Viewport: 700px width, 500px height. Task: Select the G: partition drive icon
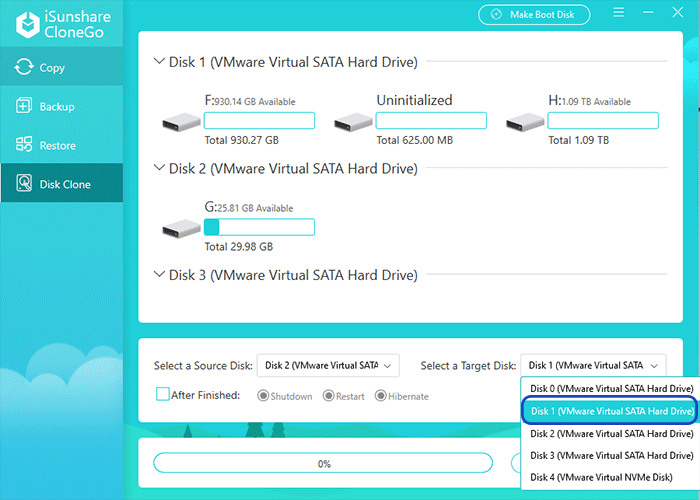[181, 228]
